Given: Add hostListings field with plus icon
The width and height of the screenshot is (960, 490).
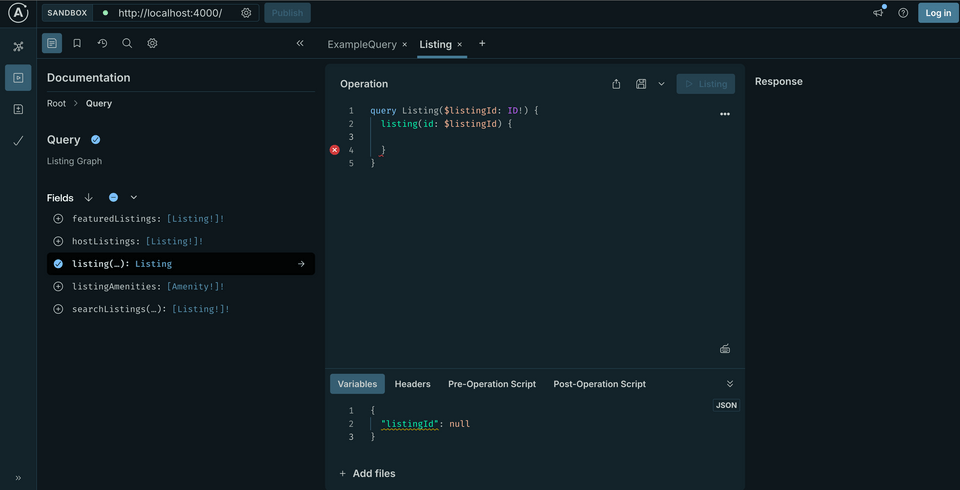Looking at the screenshot, I should [x=58, y=241].
